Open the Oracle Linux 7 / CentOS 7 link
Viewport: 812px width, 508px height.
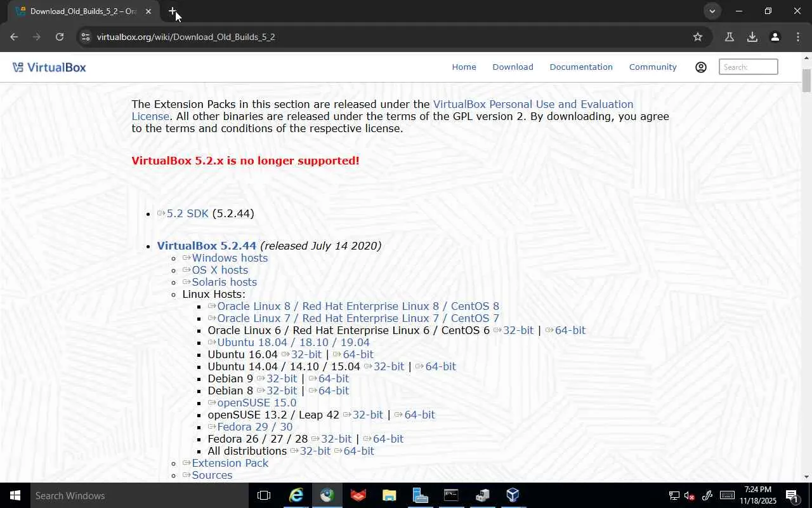(x=353, y=318)
